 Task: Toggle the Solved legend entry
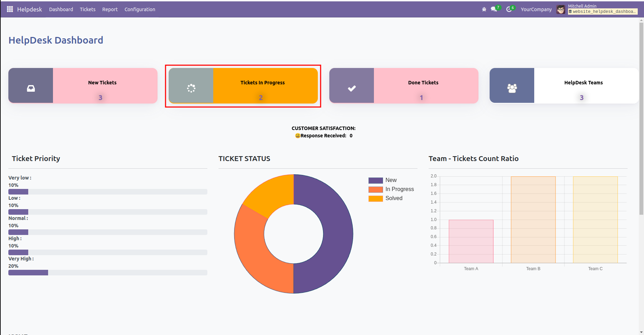385,198
